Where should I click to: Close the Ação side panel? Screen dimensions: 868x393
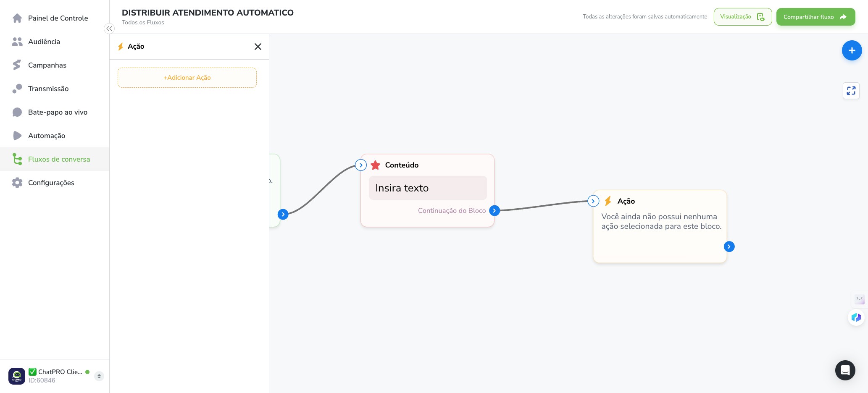pos(258,47)
